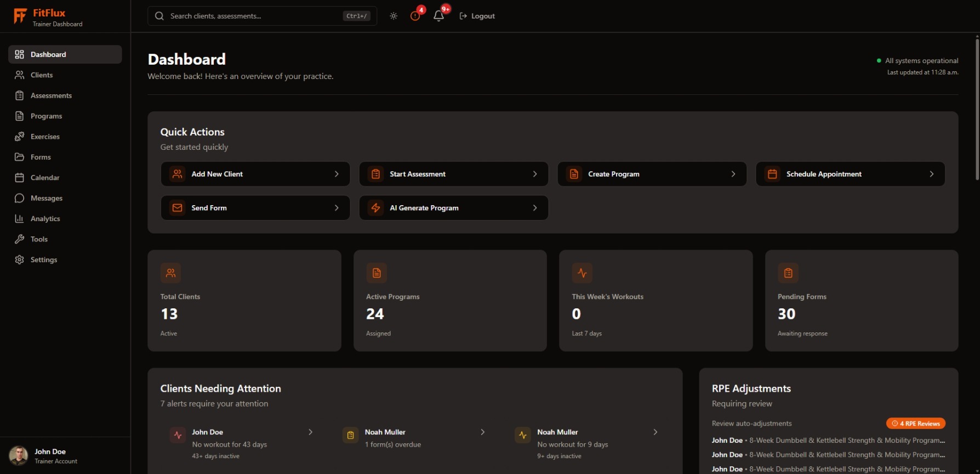This screenshot has width=980, height=474.
Task: Go to Messages in the sidebar
Action: point(47,198)
